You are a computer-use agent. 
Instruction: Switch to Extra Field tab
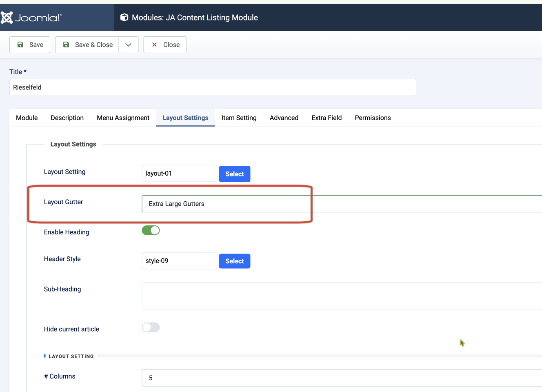[327, 118]
